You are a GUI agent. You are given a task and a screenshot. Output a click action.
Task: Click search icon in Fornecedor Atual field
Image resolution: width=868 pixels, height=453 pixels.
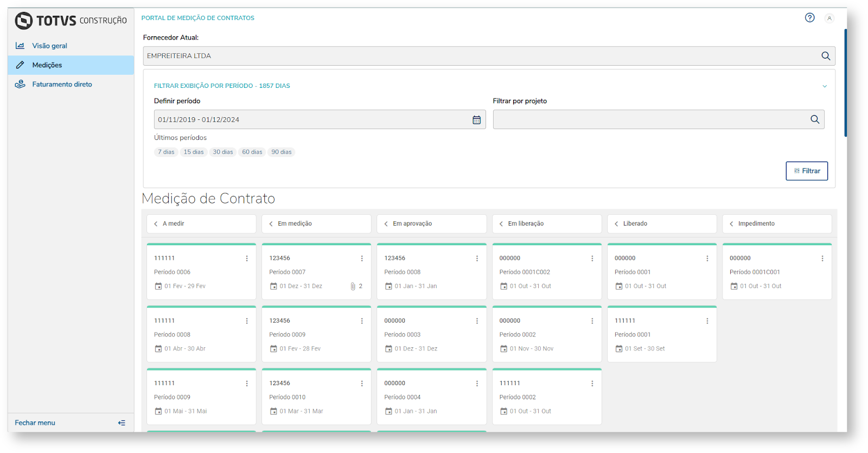point(826,56)
